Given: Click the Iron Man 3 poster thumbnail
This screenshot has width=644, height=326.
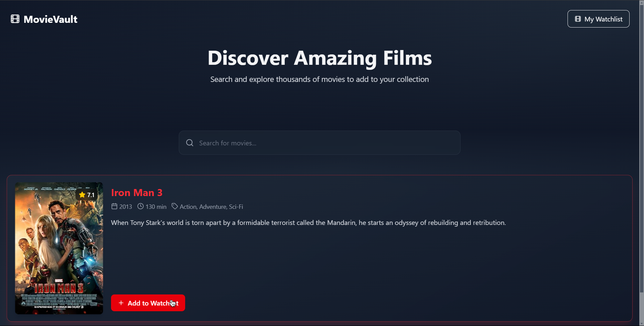Looking at the screenshot, I should click(x=59, y=248).
